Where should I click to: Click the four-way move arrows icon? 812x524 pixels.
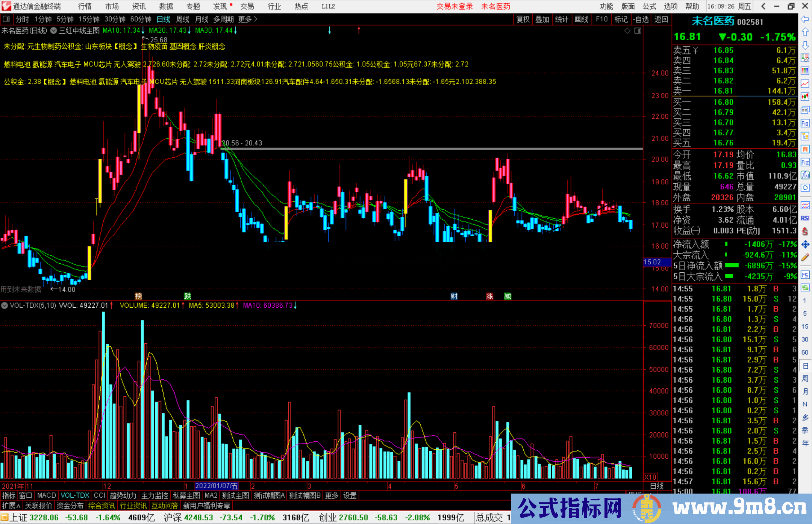[x=805, y=245]
